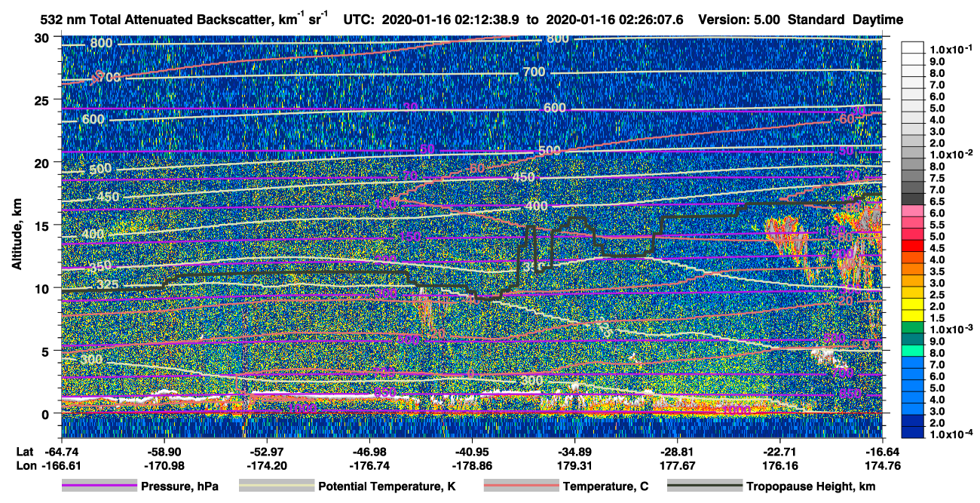Select the UTC start time 02:12:38.9

[488, 20]
